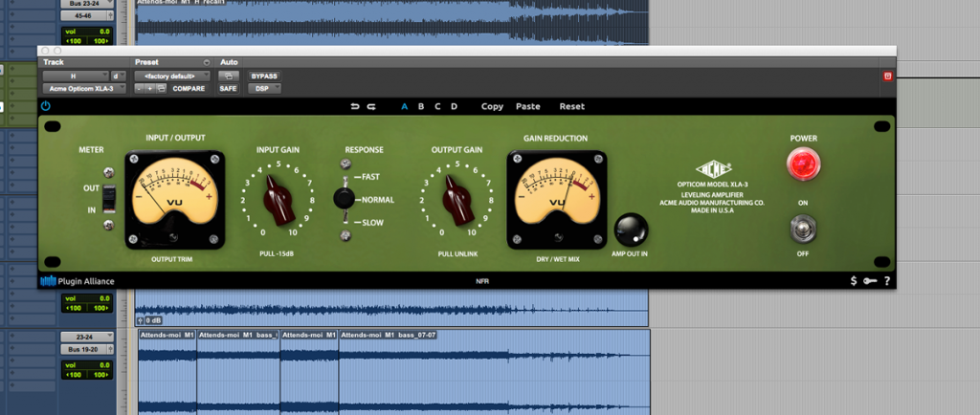Toggle the COMPARE button

(189, 89)
